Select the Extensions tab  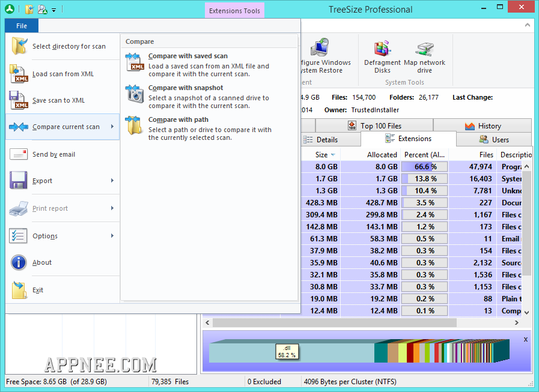pyautogui.click(x=409, y=139)
